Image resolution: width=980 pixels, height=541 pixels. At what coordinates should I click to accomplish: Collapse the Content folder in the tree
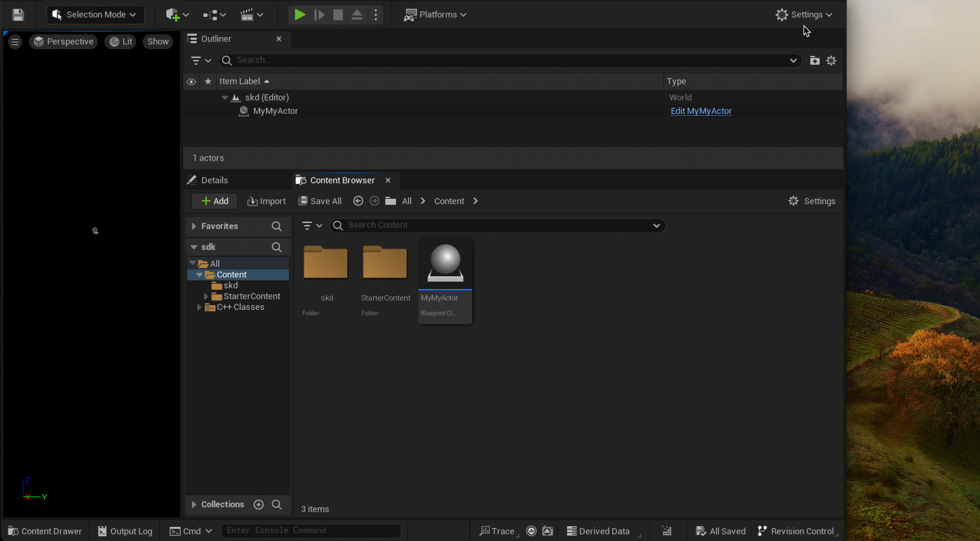click(x=199, y=274)
